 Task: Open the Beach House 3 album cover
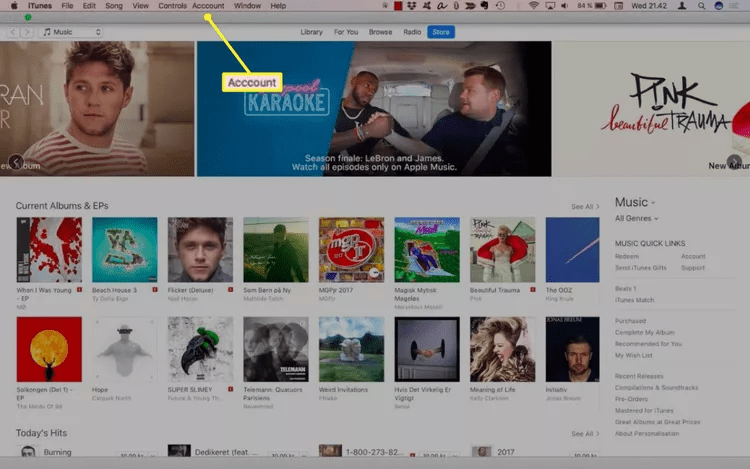[124, 250]
